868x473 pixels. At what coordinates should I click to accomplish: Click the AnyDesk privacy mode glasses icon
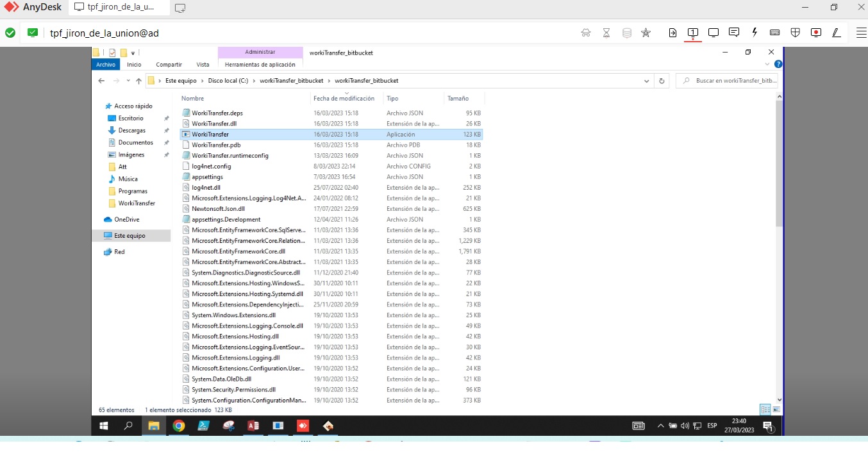586,33
